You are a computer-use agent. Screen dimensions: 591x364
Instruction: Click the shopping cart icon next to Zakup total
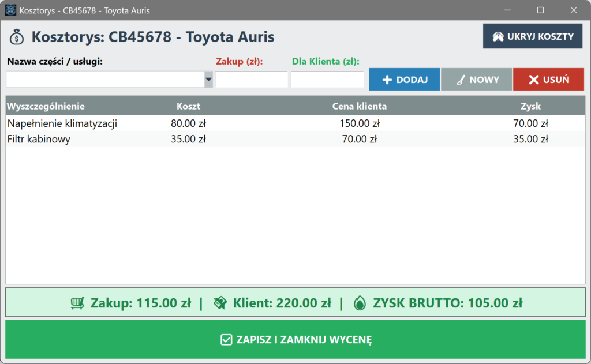pos(77,303)
